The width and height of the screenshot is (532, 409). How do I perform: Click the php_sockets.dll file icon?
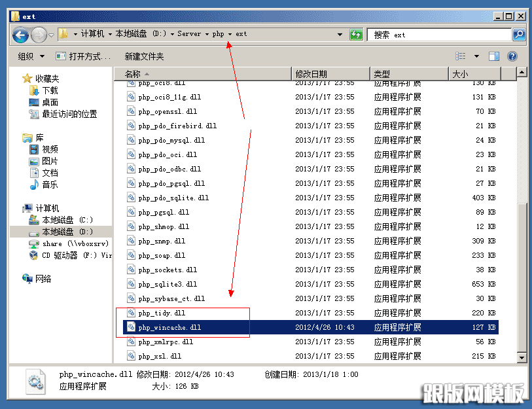tap(131, 270)
